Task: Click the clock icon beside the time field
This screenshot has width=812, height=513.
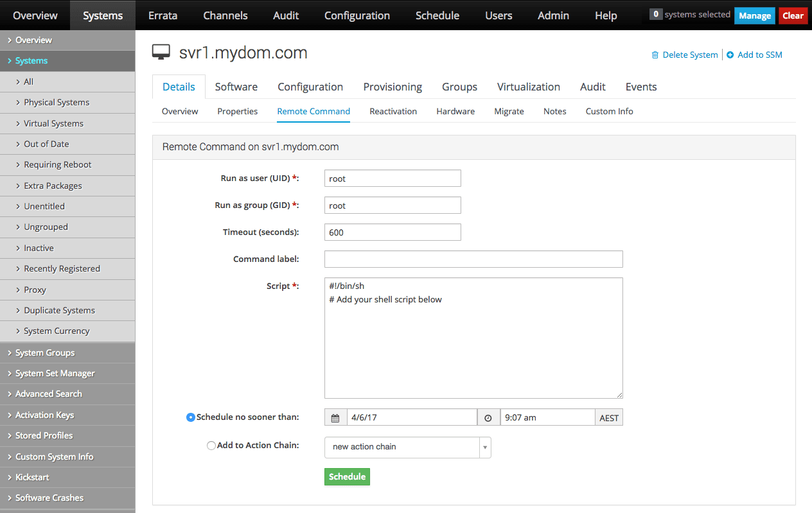Action: coord(488,418)
